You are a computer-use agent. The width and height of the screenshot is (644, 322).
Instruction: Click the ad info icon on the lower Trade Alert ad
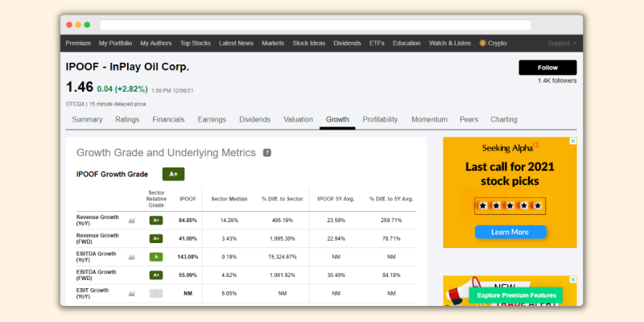(x=573, y=279)
